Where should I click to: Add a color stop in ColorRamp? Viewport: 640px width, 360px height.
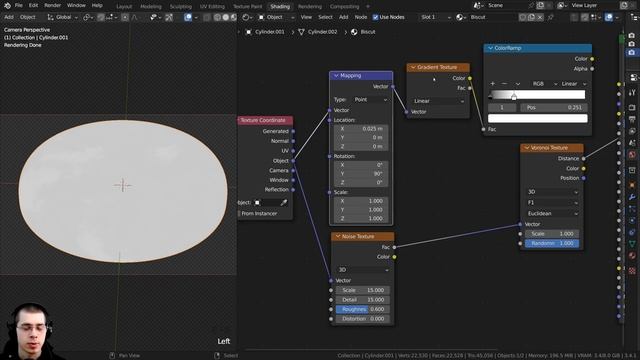click(493, 84)
